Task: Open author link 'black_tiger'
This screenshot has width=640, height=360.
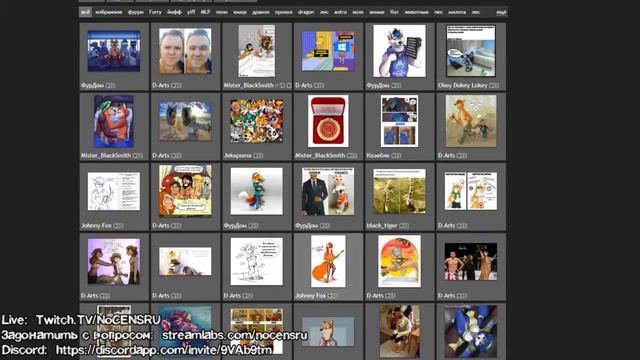Action: 382,226
